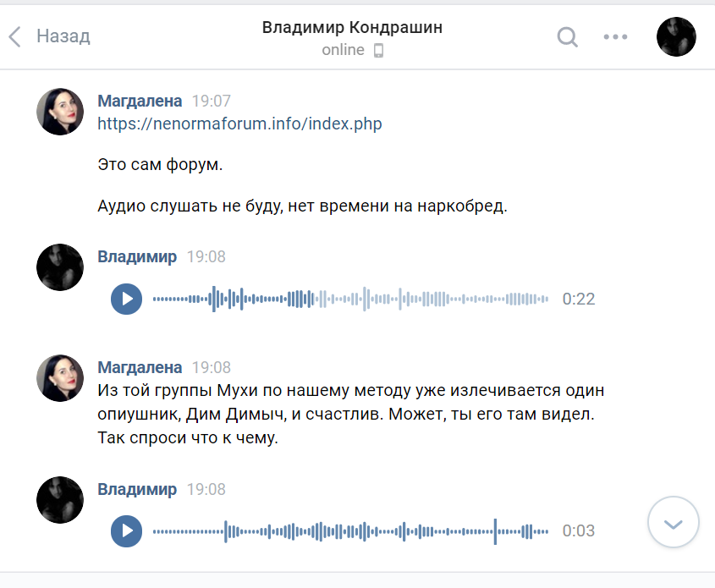Click the mobile device online icon
Viewport: 715px width, 588px height.
pyautogui.click(x=378, y=50)
